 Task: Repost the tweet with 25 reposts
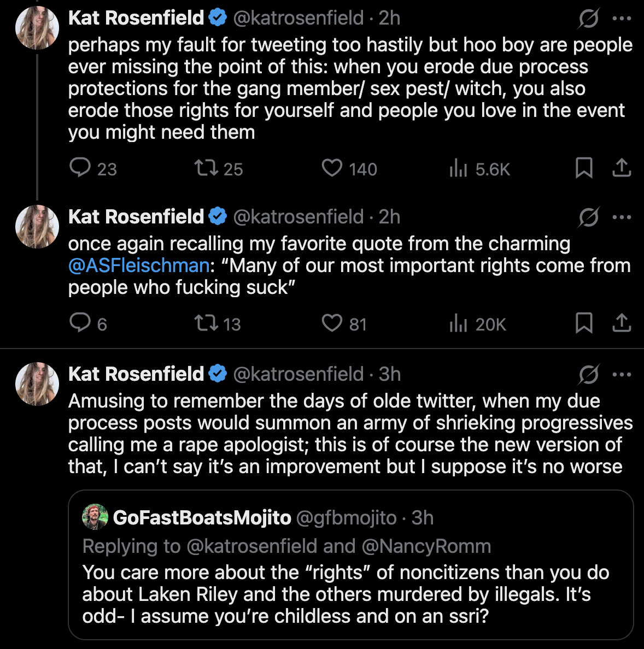(206, 168)
